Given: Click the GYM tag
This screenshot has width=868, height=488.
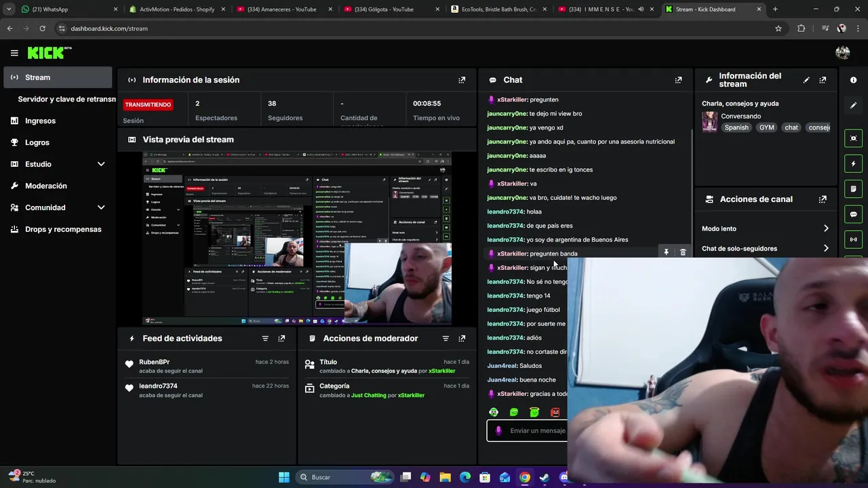Looking at the screenshot, I should [766, 127].
